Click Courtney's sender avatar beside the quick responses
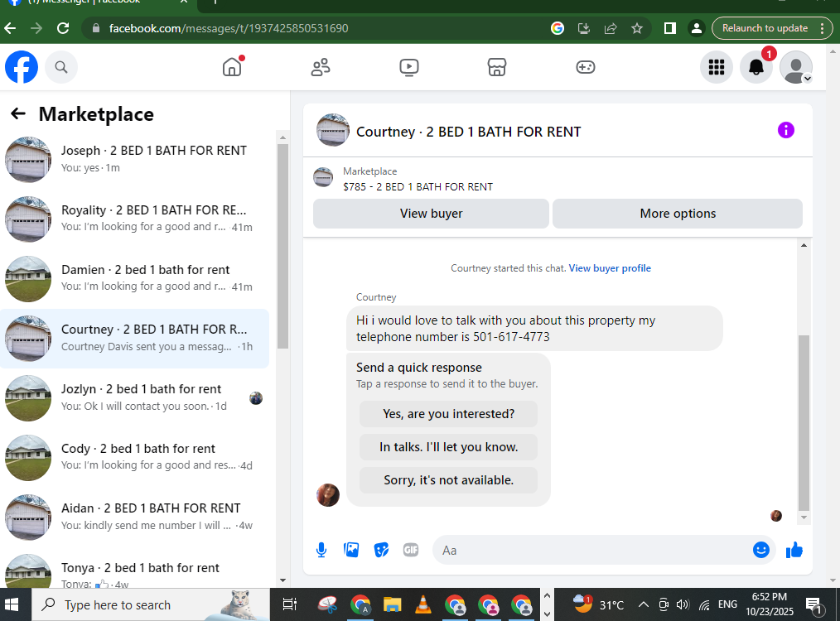Screen dimensions: 840x621 (x=328, y=494)
